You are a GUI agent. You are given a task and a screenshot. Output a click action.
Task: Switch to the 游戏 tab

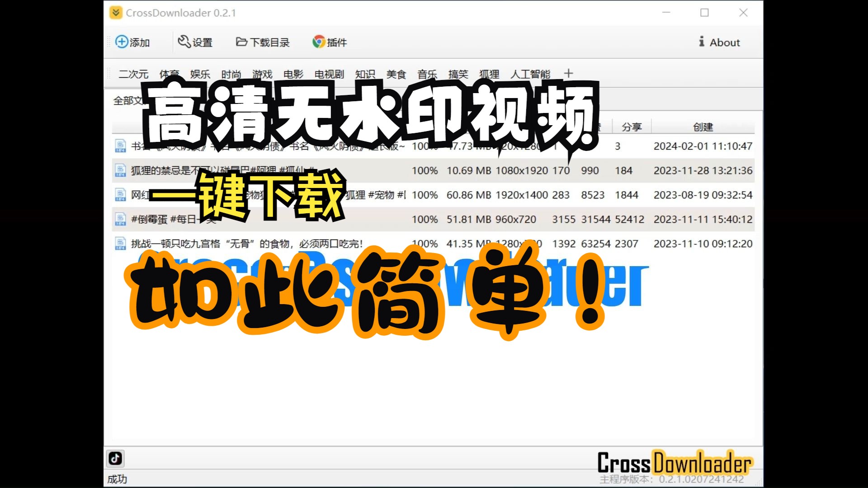(262, 74)
